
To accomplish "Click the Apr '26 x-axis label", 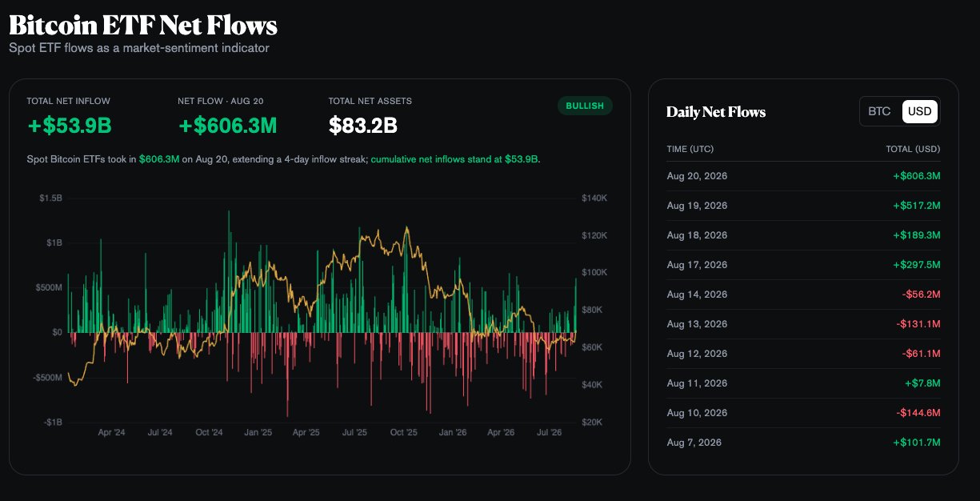I will (501, 432).
